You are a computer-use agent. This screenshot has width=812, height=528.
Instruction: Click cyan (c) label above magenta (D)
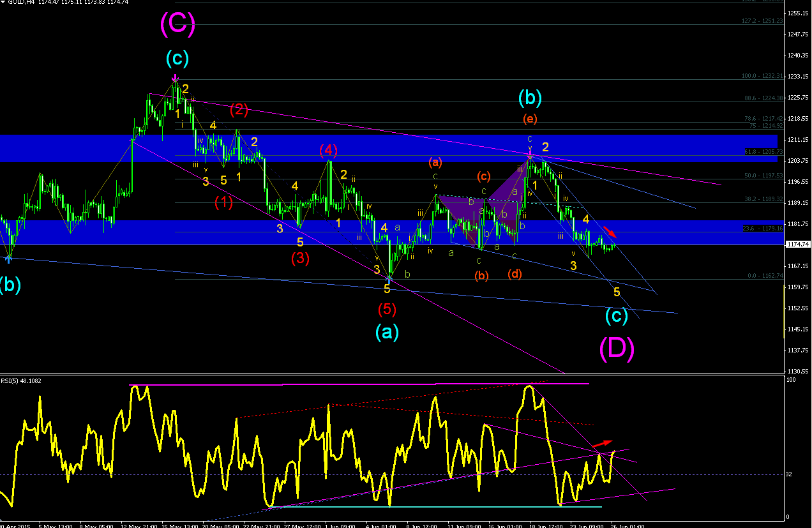[617, 315]
